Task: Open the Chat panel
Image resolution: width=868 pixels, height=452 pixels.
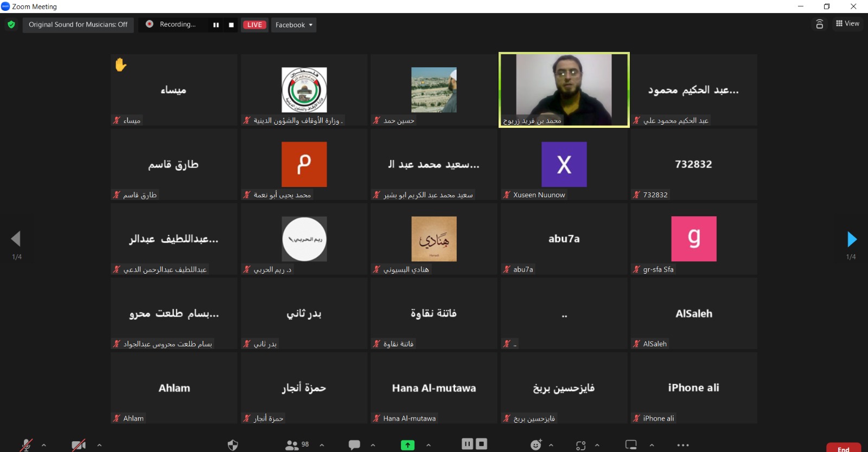Action: click(354, 445)
